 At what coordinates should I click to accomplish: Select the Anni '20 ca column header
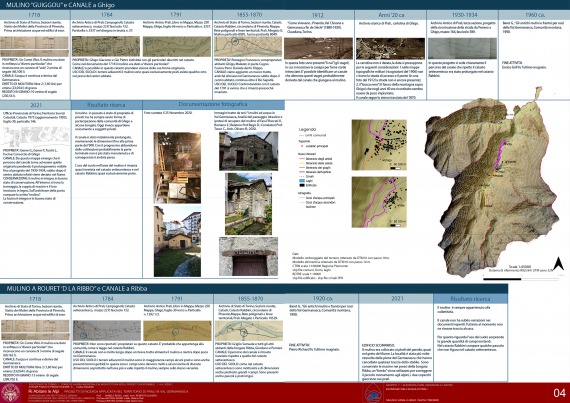click(391, 15)
